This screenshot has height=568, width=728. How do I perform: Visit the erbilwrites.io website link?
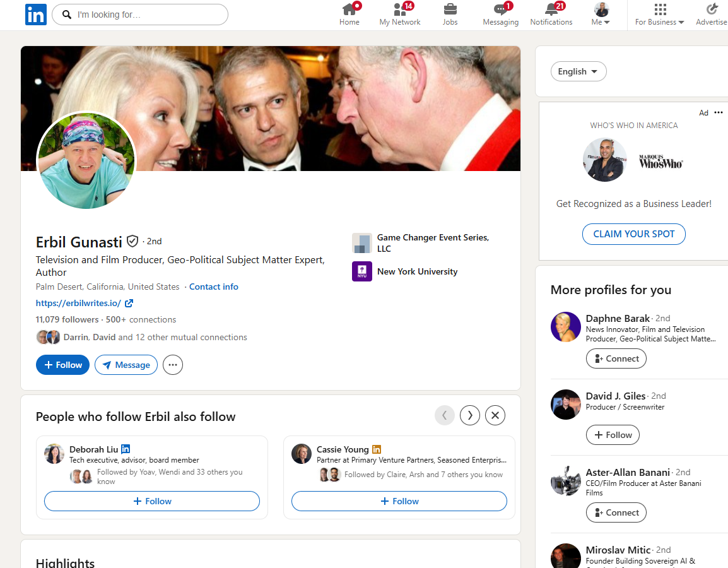point(79,303)
